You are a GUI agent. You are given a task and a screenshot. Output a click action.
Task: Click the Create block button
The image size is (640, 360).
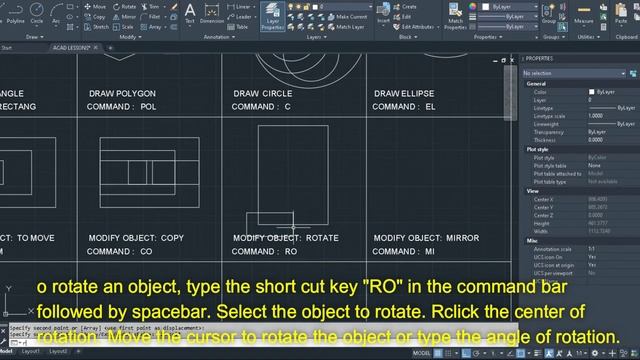(x=404, y=7)
